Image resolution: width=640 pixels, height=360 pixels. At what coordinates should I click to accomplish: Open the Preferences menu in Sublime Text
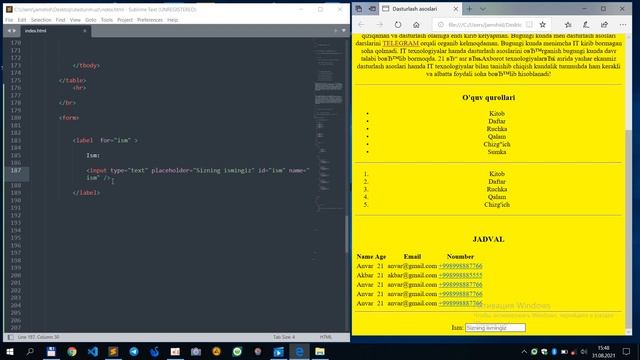[x=150, y=20]
